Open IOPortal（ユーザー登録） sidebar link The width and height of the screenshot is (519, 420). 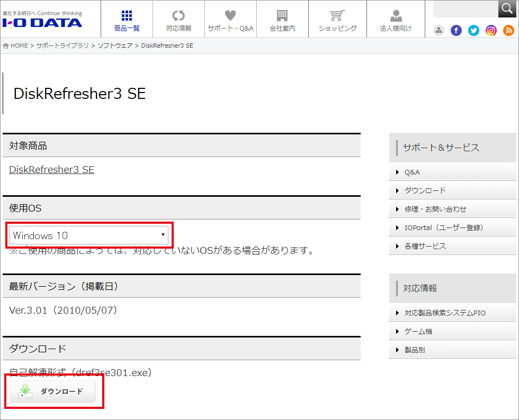pyautogui.click(x=453, y=228)
